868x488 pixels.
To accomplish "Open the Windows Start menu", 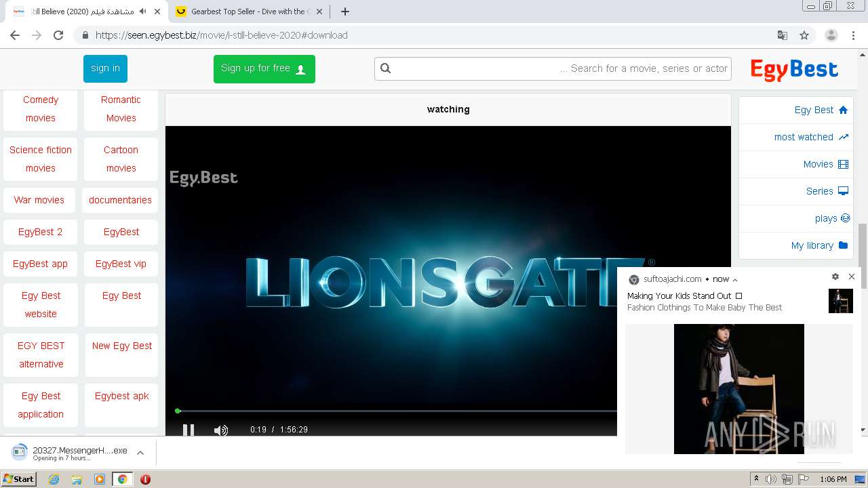I will (x=19, y=479).
